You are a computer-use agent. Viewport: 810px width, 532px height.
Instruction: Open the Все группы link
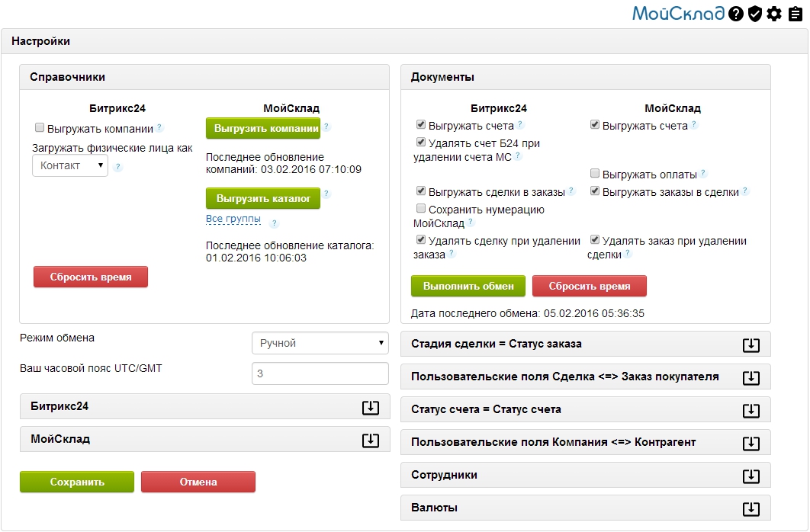coord(233,220)
